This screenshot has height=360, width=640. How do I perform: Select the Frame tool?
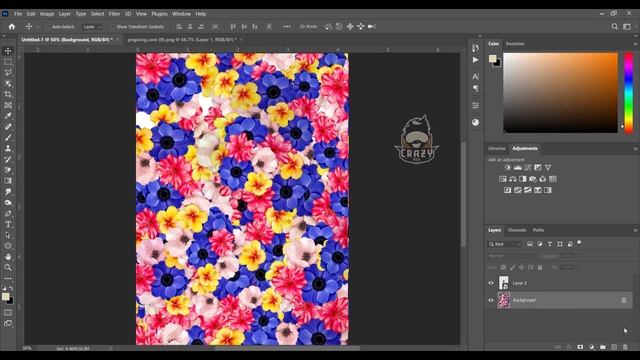(x=8, y=105)
